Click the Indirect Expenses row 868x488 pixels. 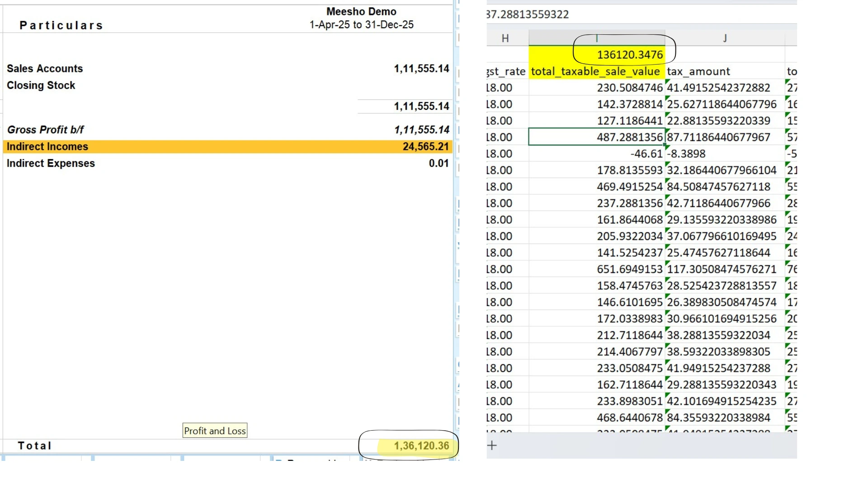tap(51, 164)
